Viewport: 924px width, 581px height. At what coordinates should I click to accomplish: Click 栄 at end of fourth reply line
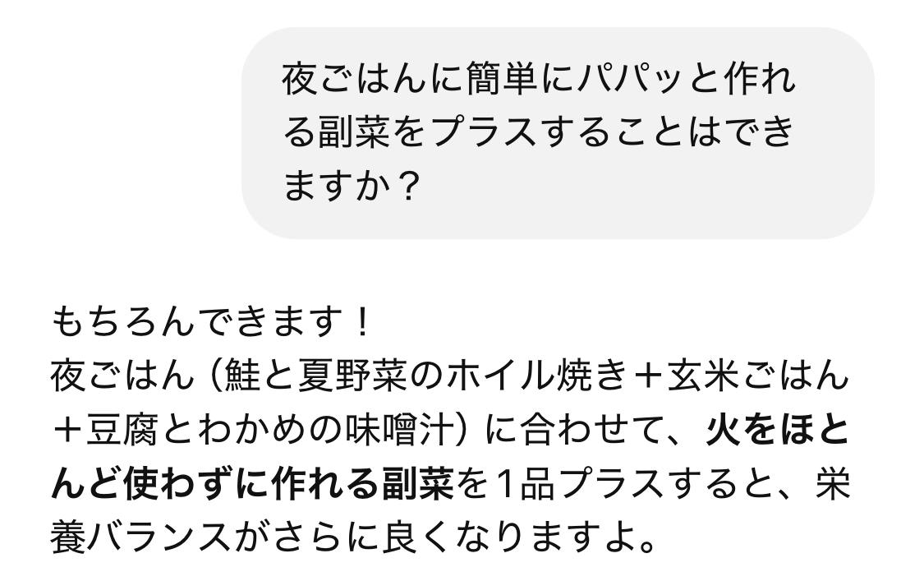click(x=834, y=484)
